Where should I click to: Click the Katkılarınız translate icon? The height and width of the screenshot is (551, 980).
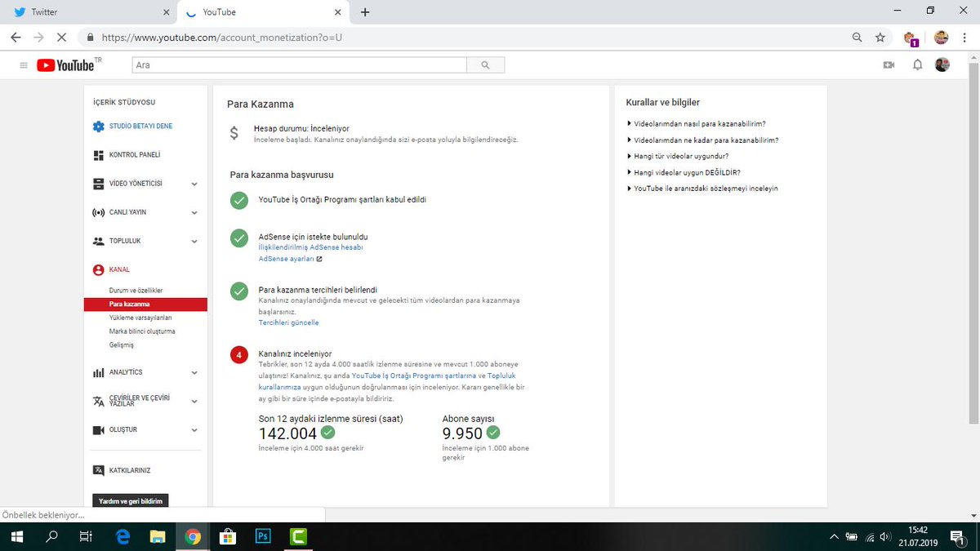[x=99, y=470]
